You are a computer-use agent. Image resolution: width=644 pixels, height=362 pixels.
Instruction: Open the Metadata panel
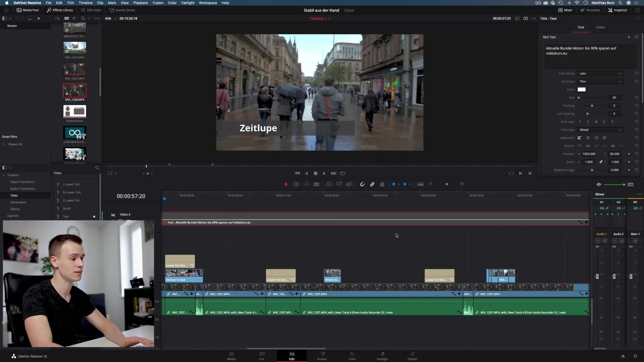point(590,10)
